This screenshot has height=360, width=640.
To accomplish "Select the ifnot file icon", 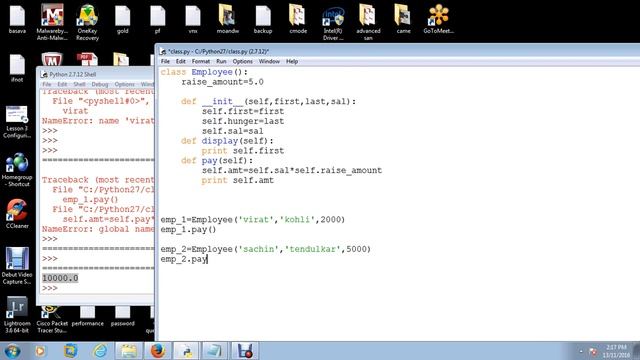I will pos(17,68).
